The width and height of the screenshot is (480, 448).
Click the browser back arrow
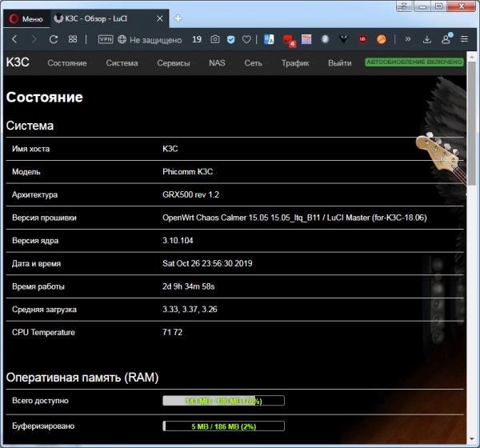tap(14, 38)
